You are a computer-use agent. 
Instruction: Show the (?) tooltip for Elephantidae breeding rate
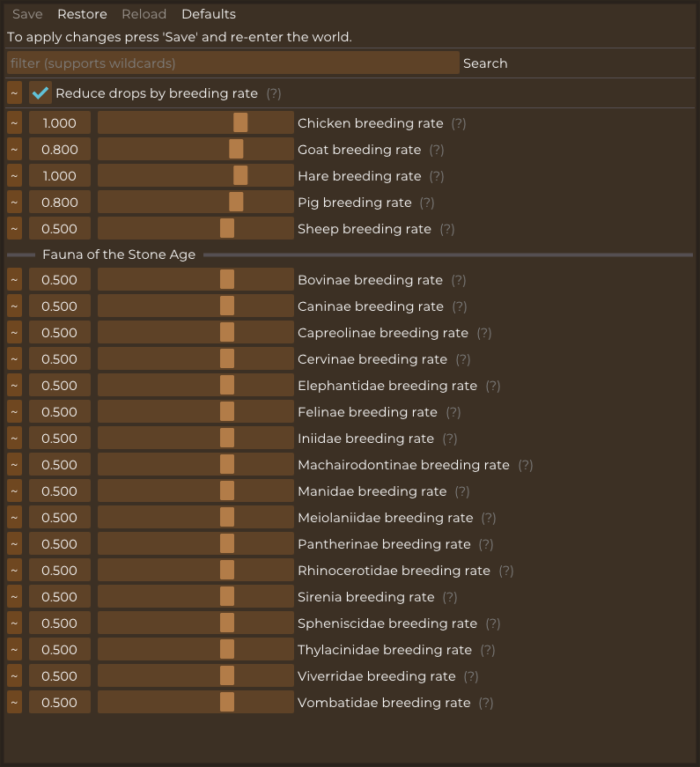492,386
